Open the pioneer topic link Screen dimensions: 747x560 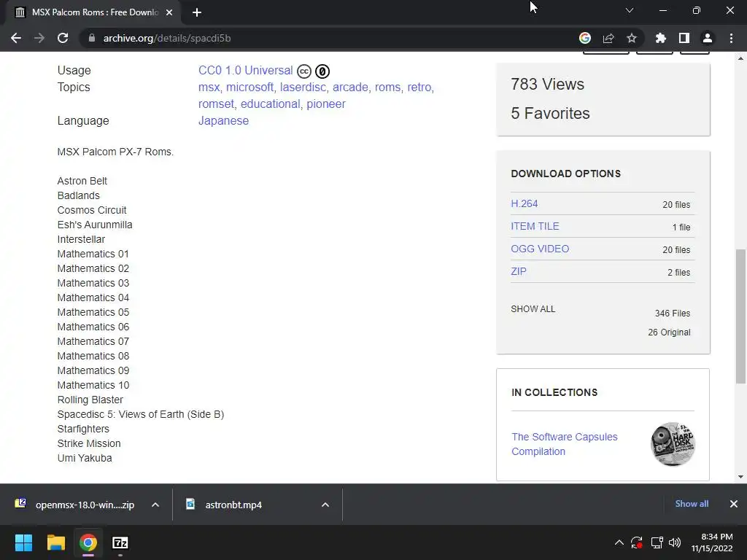click(x=326, y=104)
